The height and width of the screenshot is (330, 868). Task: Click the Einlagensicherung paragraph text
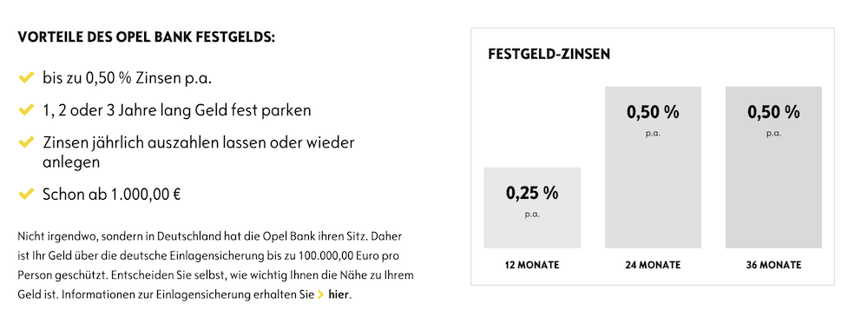coord(216,265)
